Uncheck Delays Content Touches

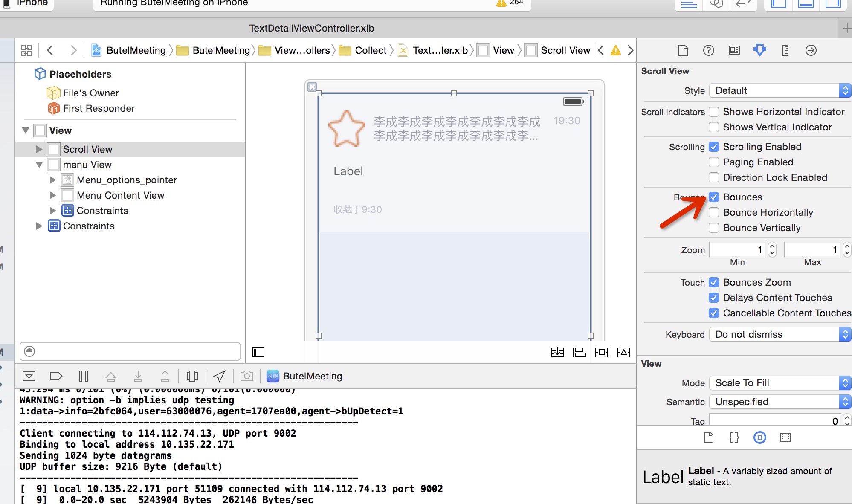[714, 298]
